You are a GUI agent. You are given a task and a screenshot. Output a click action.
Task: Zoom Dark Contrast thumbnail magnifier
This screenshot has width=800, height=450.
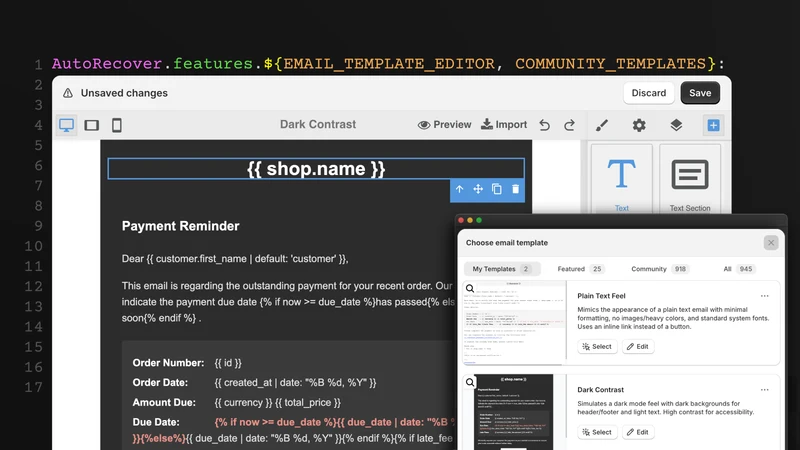point(470,383)
